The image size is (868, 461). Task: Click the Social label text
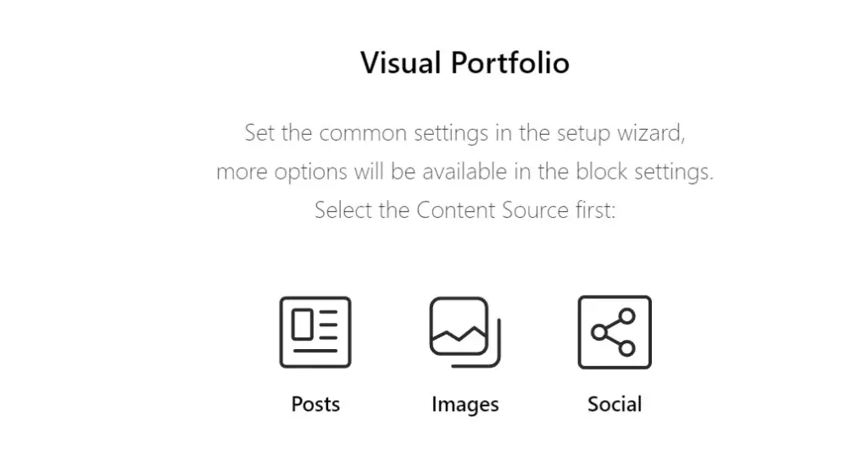pos(615,404)
